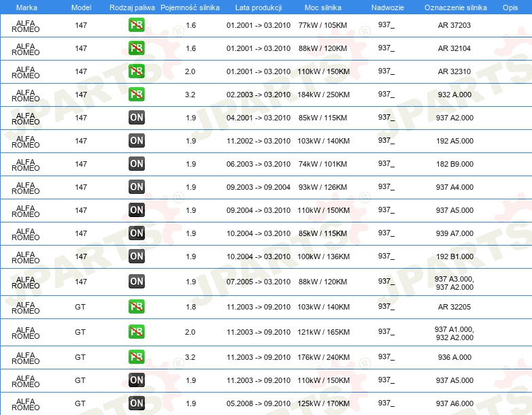Select engine code AR 37203
The image size is (532, 415).
point(454,25)
